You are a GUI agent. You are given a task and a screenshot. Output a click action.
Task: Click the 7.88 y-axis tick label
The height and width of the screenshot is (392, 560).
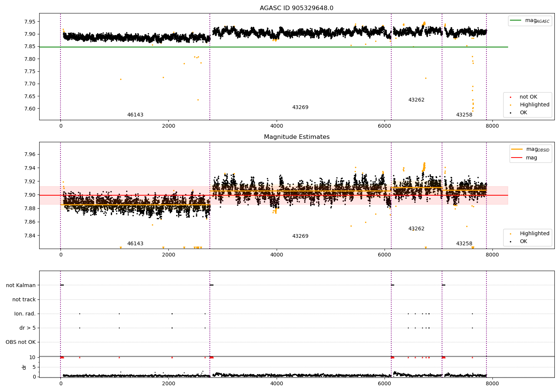point(29,209)
